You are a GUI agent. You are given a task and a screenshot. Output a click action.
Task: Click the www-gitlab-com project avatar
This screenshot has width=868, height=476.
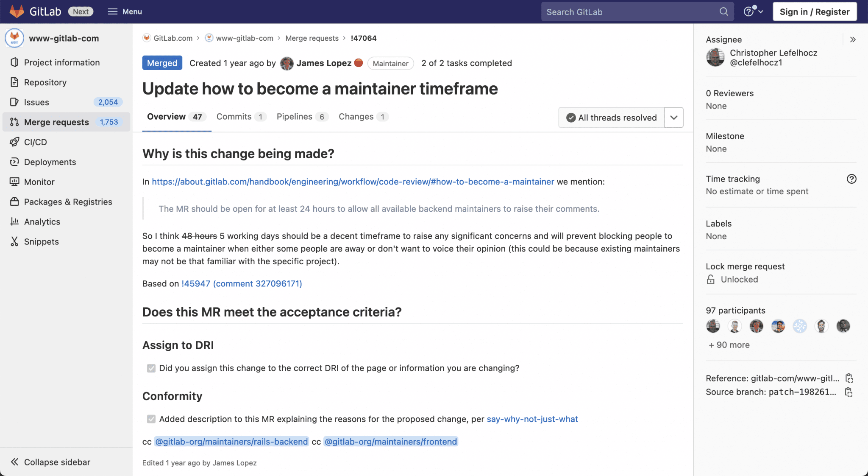click(x=14, y=38)
